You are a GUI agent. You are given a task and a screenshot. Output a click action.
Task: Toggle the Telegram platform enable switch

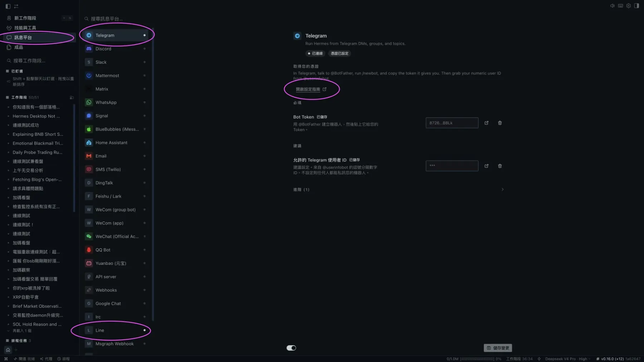[x=291, y=348]
